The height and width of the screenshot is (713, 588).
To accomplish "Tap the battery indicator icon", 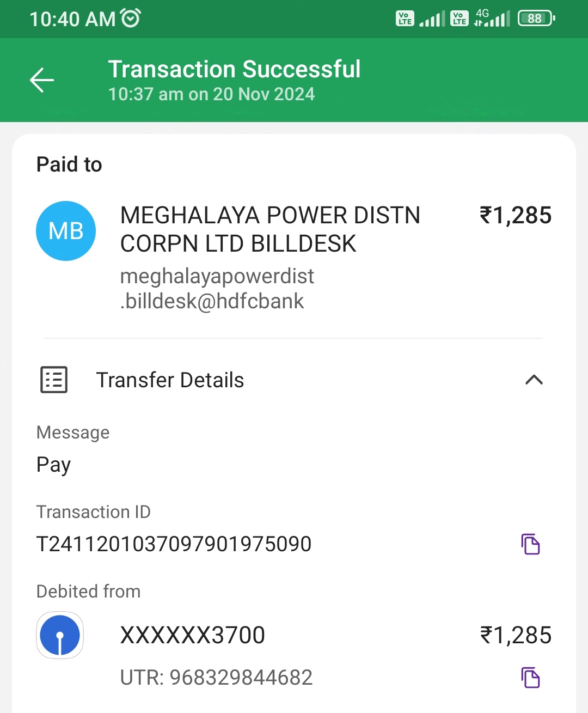I will click(x=536, y=19).
